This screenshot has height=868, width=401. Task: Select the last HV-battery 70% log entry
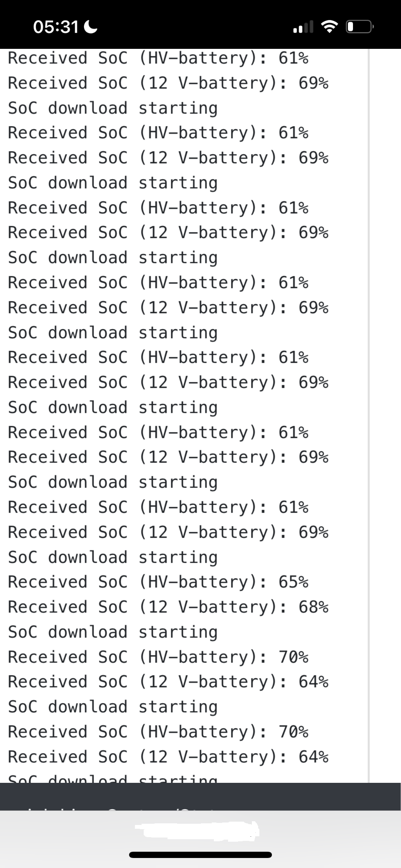tap(158, 732)
